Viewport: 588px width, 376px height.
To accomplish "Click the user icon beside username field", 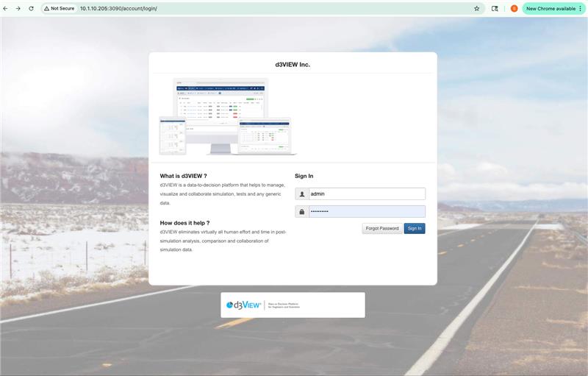I will [x=302, y=194].
